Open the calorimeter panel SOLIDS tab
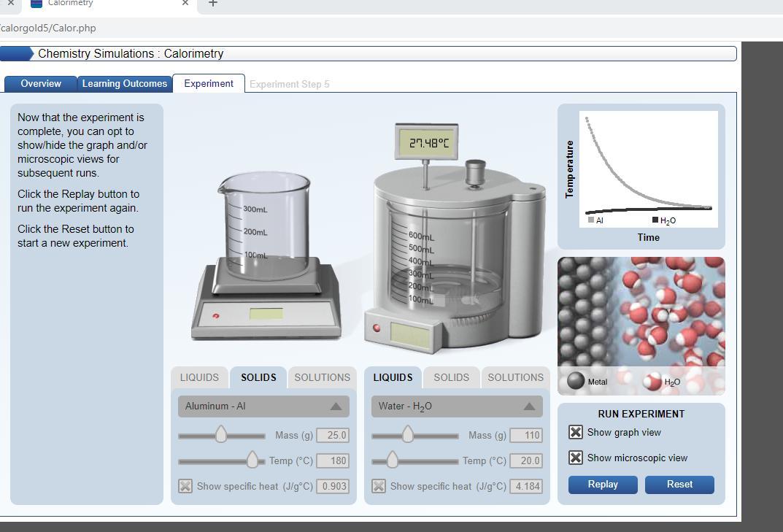The image size is (783, 532). pos(452,377)
